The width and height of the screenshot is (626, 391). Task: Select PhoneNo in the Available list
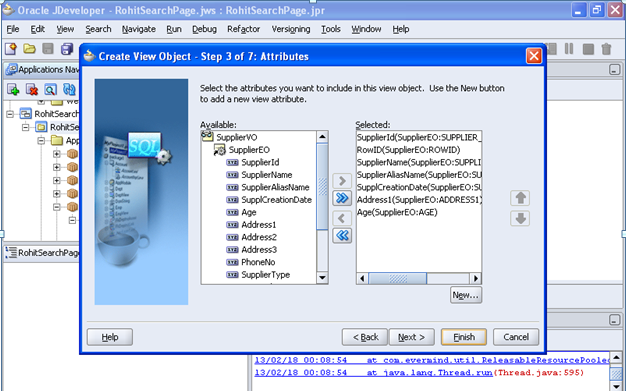258,262
